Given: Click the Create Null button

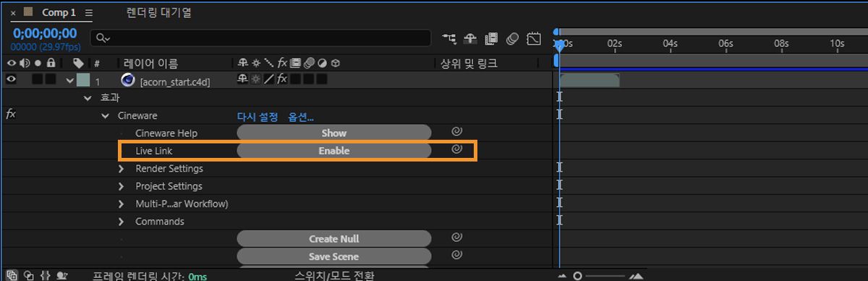Looking at the screenshot, I should (x=334, y=239).
